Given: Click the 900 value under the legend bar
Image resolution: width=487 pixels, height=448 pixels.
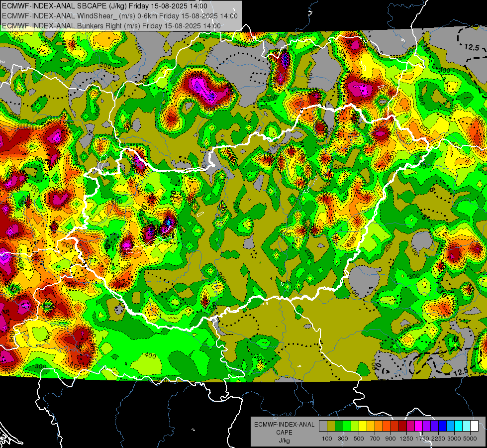Looking at the screenshot, I should (x=390, y=439).
